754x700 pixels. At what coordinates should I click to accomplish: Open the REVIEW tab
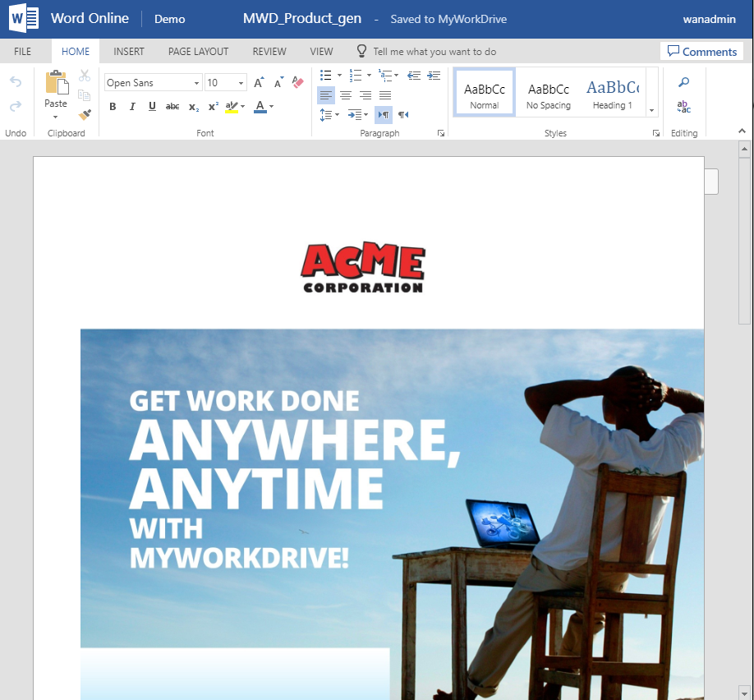tap(269, 51)
